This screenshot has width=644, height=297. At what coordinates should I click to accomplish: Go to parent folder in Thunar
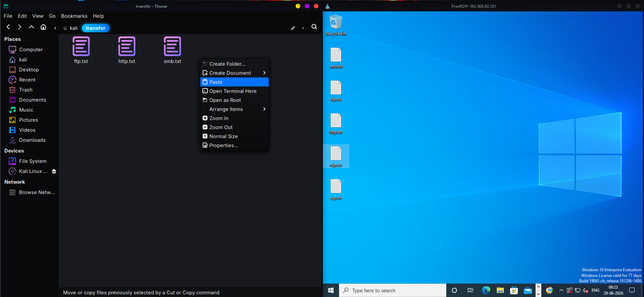point(32,27)
